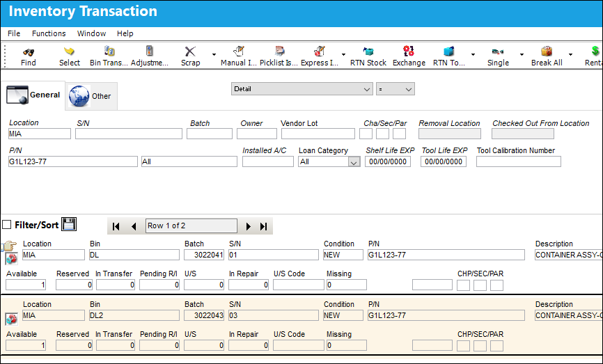Open the File menu
The width and height of the screenshot is (603, 364).
(x=14, y=33)
